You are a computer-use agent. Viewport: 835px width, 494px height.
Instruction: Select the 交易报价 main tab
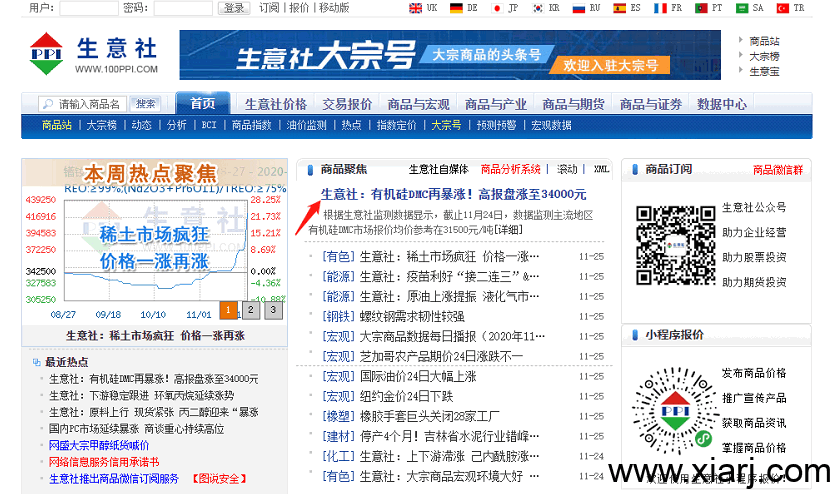tap(347, 104)
